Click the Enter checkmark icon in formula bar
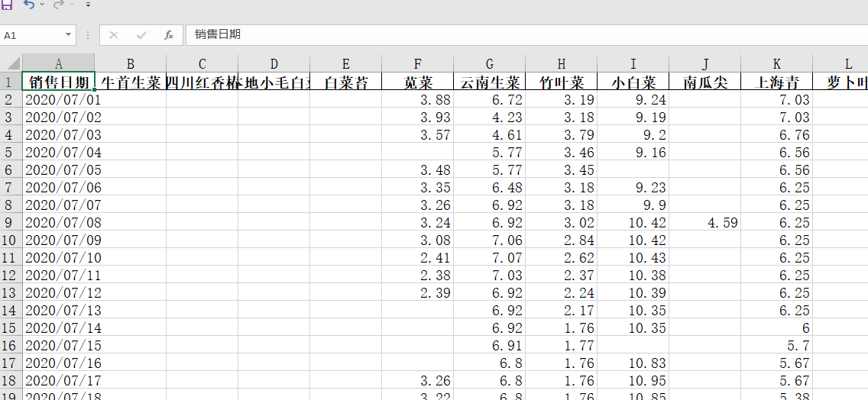 [141, 35]
